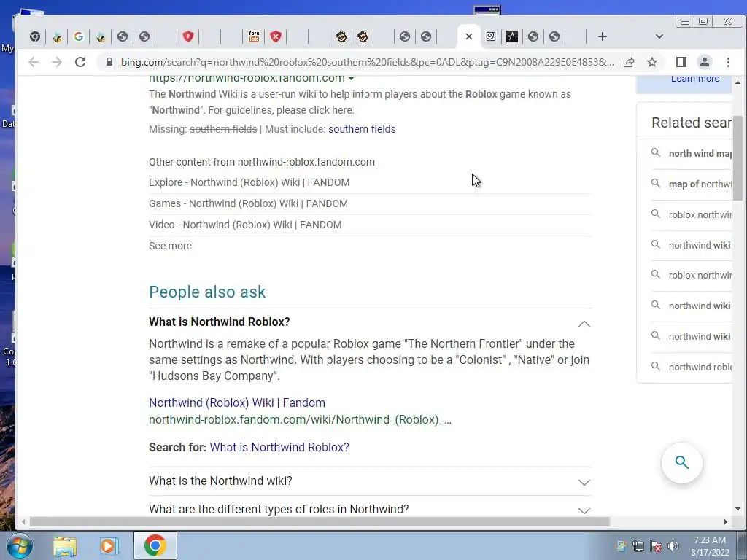Screen dimensions: 747x560
Task: Click 'See more' under other content
Action: (170, 246)
